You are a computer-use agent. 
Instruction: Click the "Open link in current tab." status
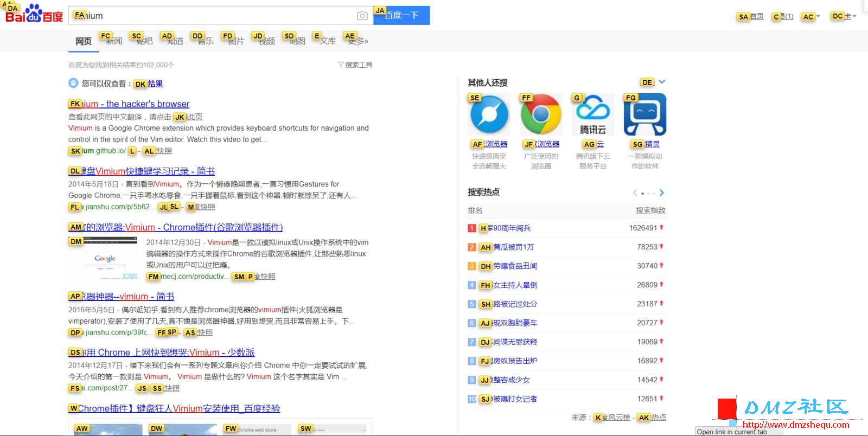732,432
